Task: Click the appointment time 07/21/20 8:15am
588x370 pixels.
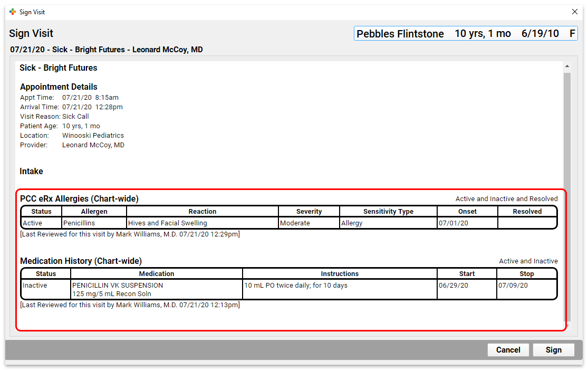Action: click(90, 98)
